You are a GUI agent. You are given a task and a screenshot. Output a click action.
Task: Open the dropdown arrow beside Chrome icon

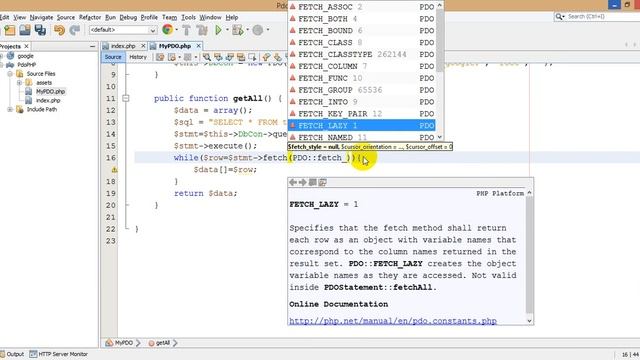pos(176,30)
